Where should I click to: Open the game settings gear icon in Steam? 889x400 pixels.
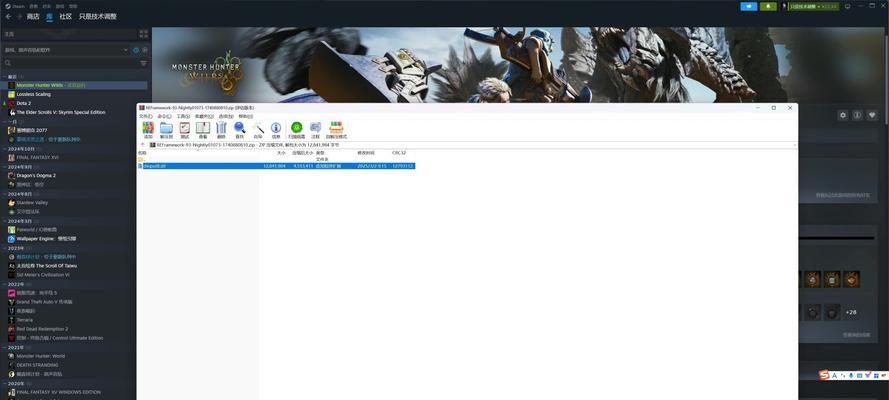tap(843, 115)
